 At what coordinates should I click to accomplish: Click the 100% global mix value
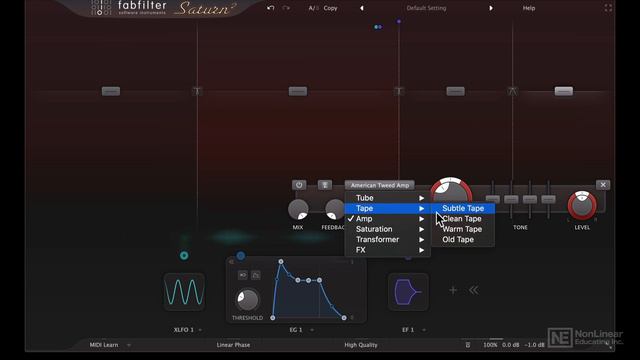[490, 345]
